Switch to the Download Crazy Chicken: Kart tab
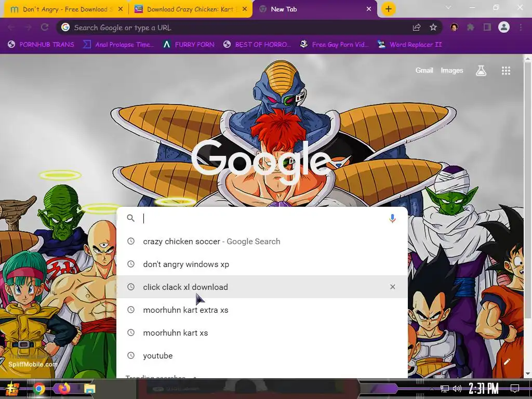Screen dimensions: 532x399 [x=190, y=9]
